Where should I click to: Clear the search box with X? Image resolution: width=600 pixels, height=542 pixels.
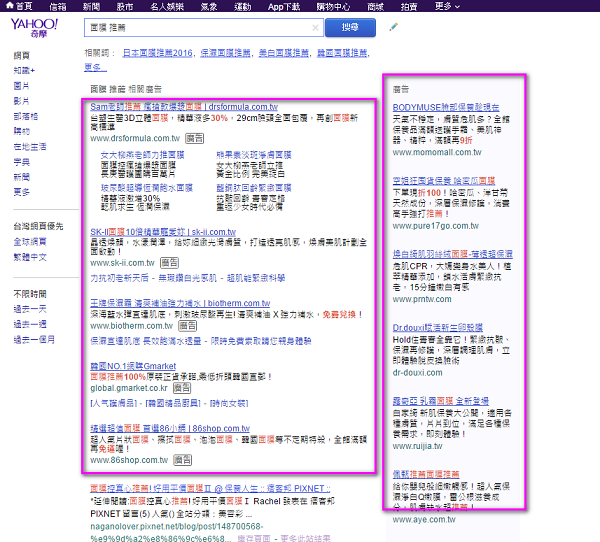[315, 28]
